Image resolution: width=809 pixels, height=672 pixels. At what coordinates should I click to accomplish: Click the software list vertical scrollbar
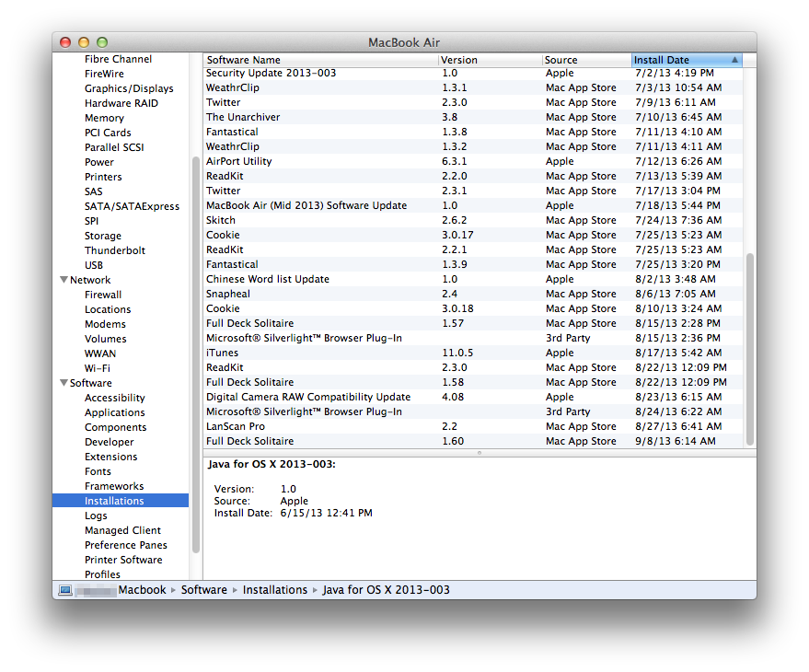[x=750, y=349]
